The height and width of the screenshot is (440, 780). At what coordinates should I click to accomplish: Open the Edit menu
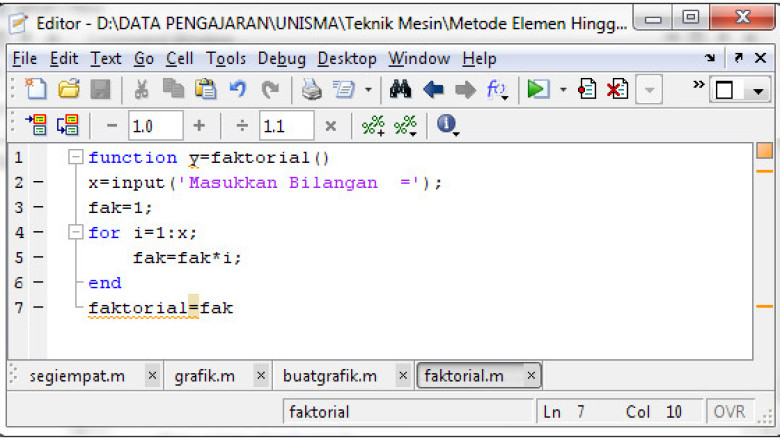tap(64, 59)
